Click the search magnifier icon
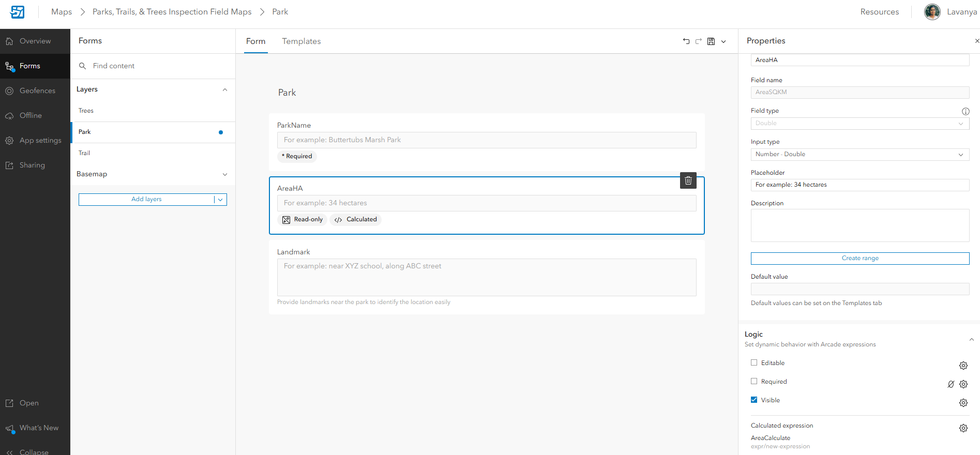The width and height of the screenshot is (980, 455). pos(82,66)
